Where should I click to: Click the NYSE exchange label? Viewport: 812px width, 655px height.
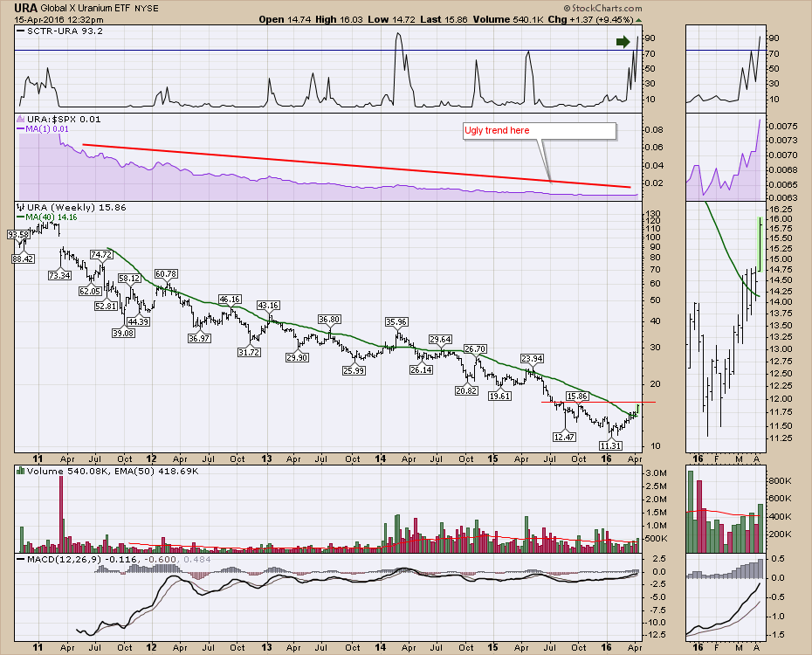click(147, 9)
